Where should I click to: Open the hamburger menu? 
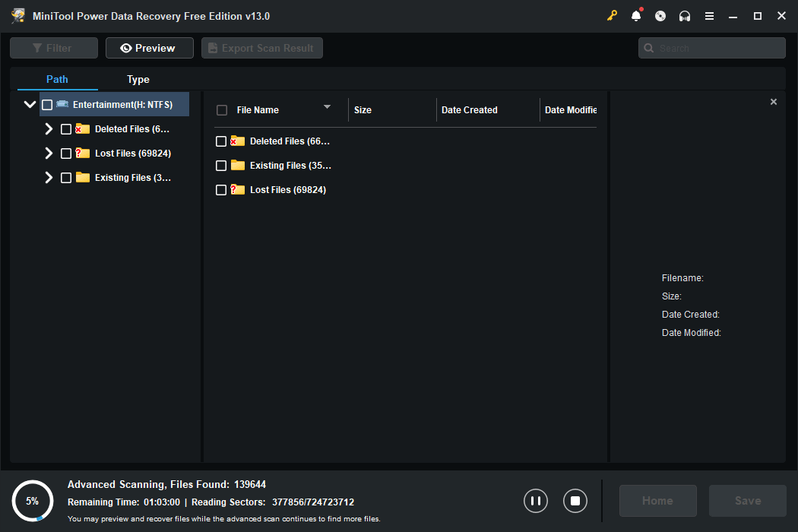[x=709, y=16]
